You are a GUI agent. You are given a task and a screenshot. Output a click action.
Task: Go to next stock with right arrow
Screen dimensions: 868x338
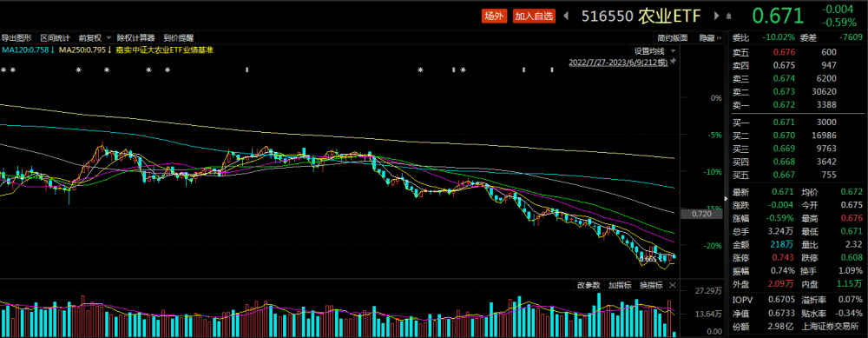click(x=717, y=16)
